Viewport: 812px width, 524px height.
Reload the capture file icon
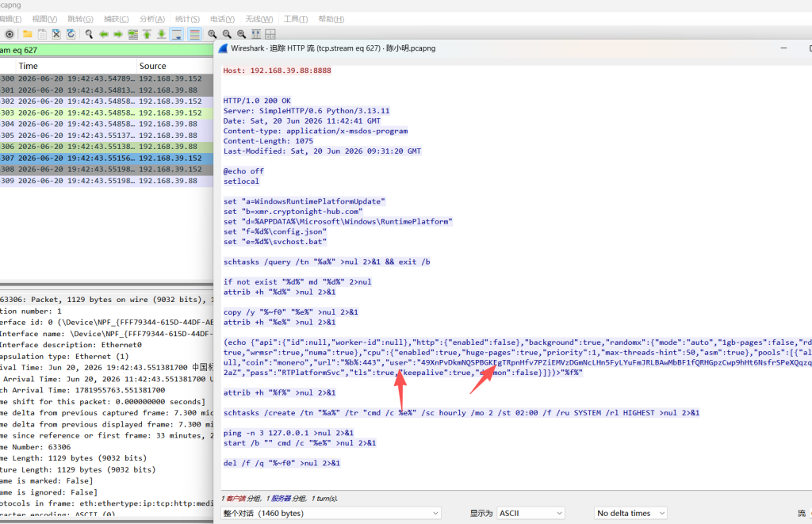click(x=71, y=34)
